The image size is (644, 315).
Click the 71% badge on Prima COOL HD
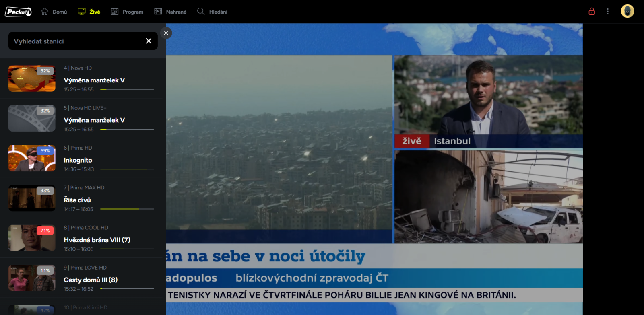pos(45,231)
